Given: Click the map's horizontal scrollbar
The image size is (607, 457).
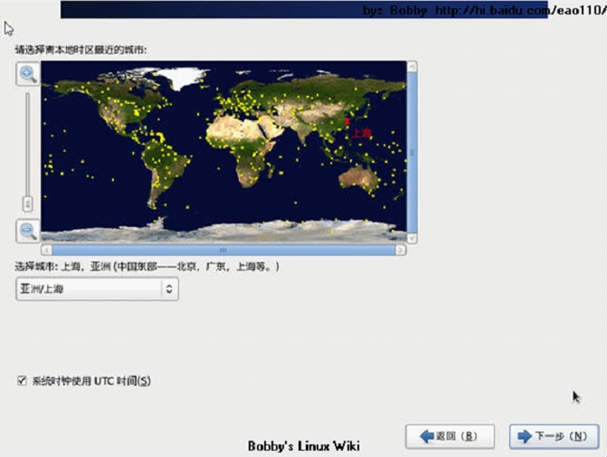Looking at the screenshot, I should [223, 250].
